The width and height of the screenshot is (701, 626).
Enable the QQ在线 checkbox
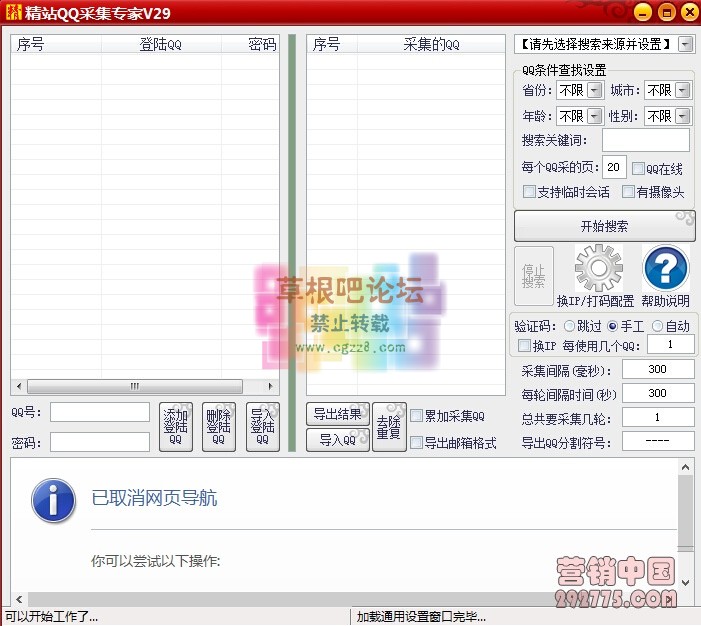point(638,169)
